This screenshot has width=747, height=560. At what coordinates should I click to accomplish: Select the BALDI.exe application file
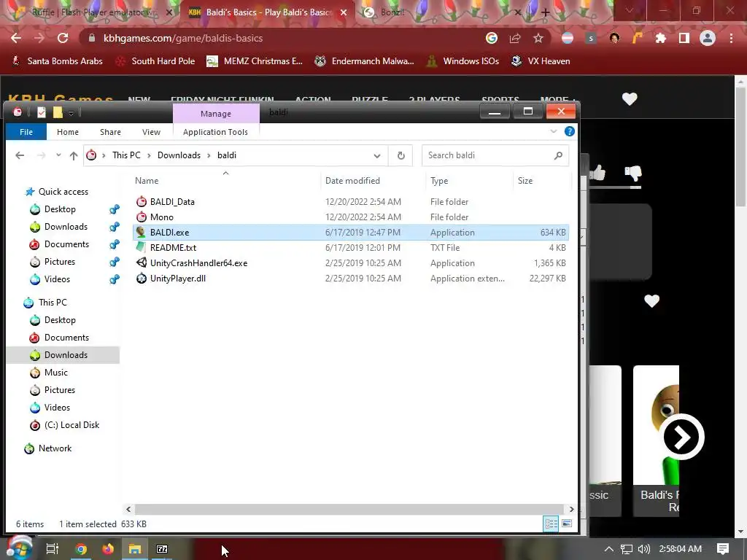pyautogui.click(x=350, y=233)
